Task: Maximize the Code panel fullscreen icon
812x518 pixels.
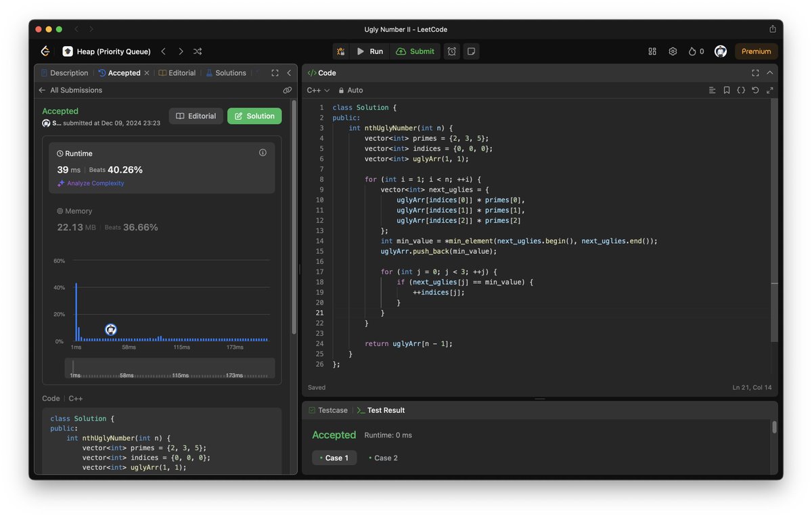Action: pyautogui.click(x=755, y=73)
